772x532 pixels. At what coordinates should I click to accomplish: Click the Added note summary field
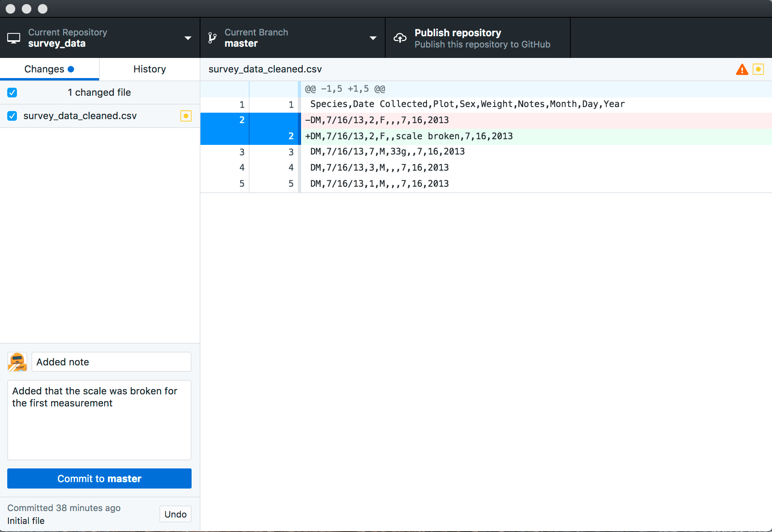tap(111, 362)
